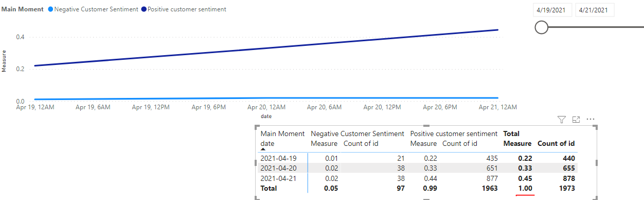Screen dimensions: 644x200
Task: Select the 2021-04-21 table row
Action: [x=418, y=178]
